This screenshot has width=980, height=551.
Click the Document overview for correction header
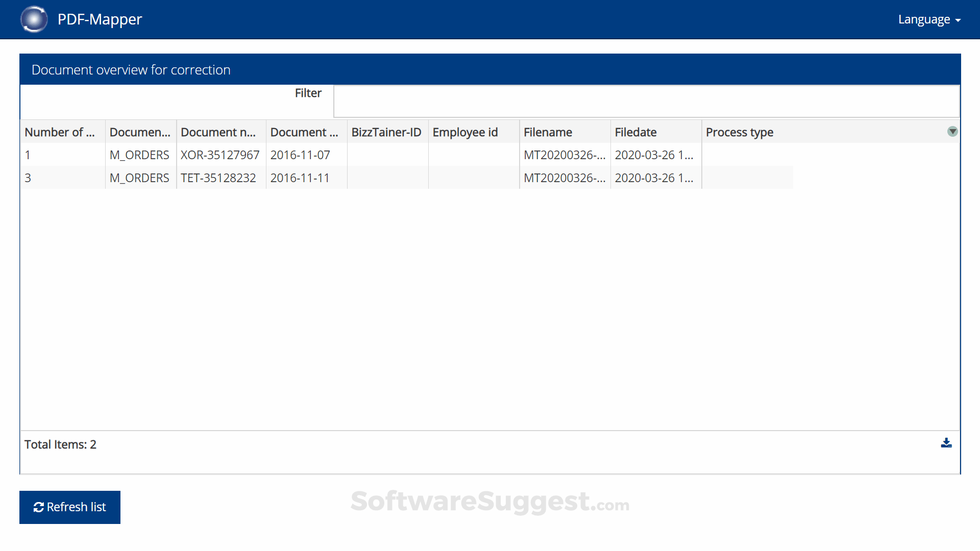point(131,69)
